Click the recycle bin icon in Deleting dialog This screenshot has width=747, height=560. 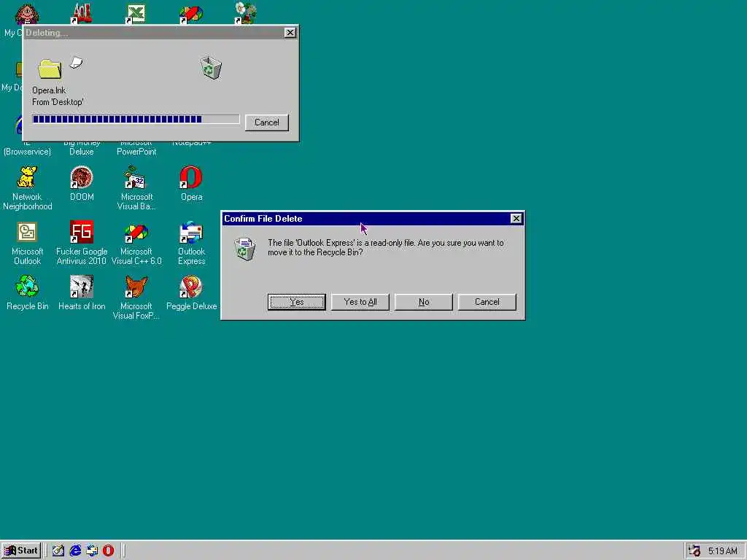211,68
